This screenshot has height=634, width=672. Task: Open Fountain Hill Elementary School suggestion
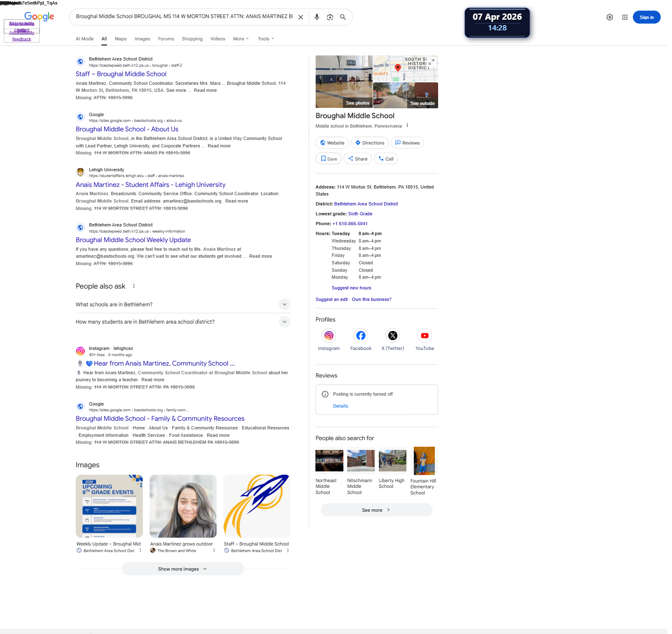point(424,471)
